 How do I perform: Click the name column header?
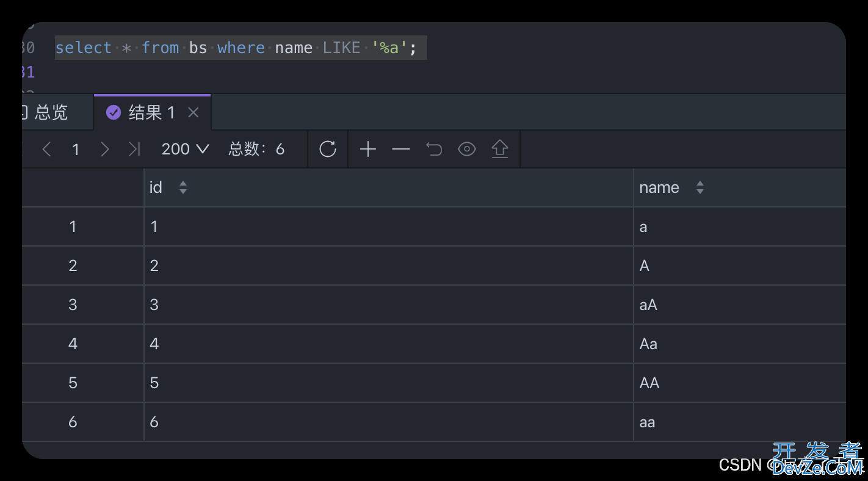(x=740, y=187)
